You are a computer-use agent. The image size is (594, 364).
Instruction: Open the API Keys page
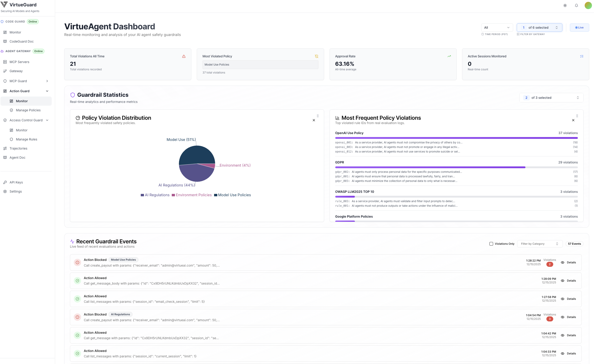tap(16, 182)
